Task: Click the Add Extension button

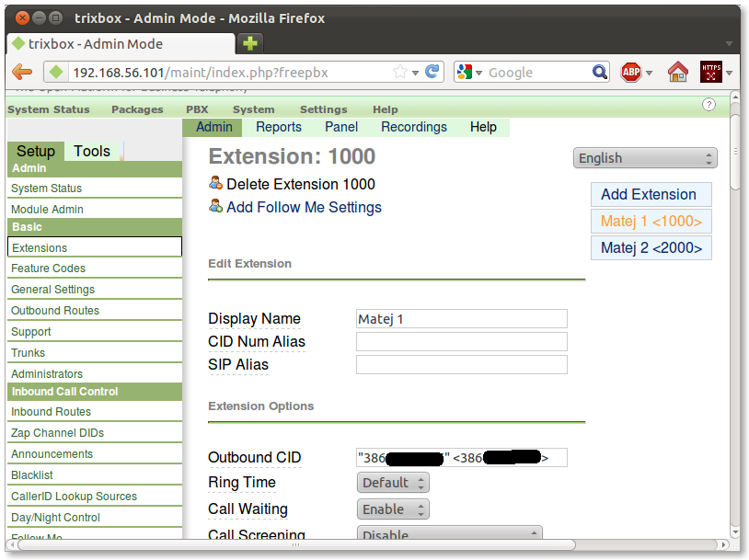Action: (x=649, y=194)
